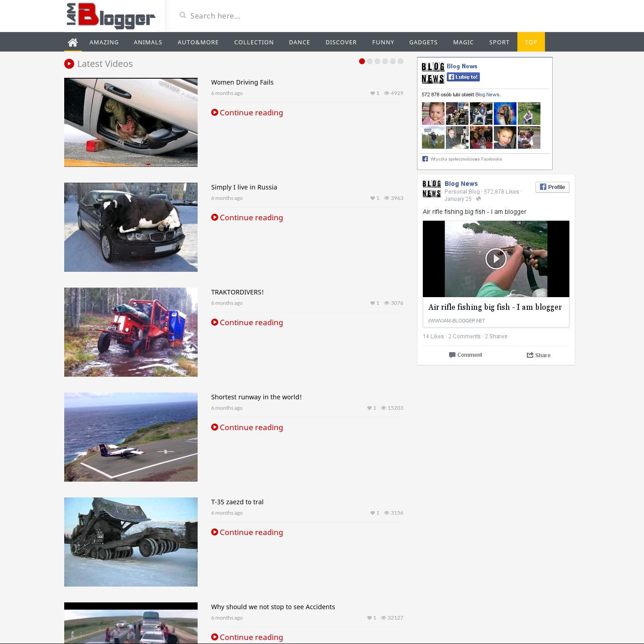Image resolution: width=644 pixels, height=644 pixels.
Task: Play the Air rifle fishing video
Action: point(496,259)
